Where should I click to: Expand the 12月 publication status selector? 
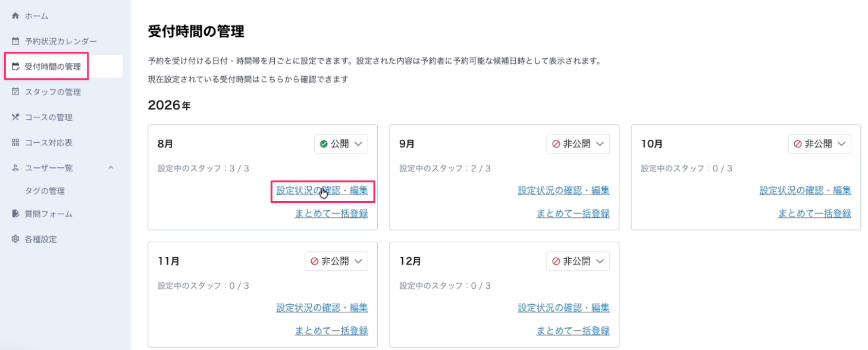click(x=578, y=261)
